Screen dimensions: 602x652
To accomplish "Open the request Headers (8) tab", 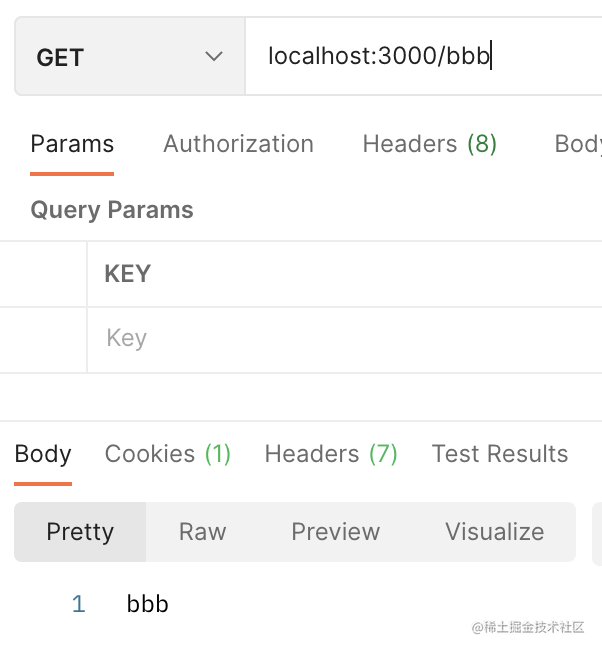I will (x=429, y=144).
